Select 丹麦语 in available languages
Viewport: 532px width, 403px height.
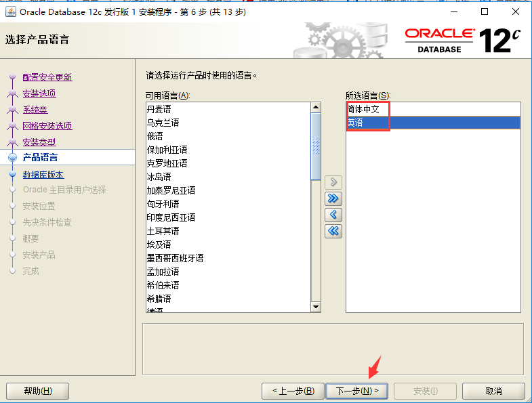coord(228,109)
